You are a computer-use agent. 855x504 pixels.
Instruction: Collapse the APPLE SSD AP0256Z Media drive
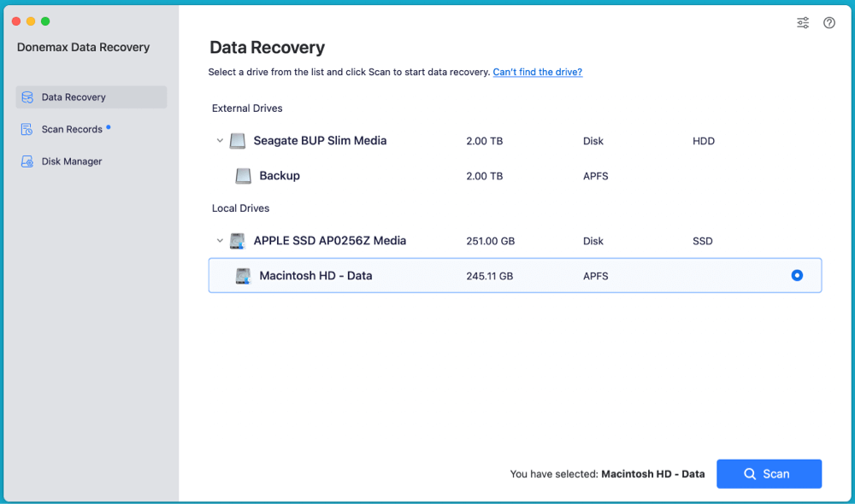click(220, 240)
